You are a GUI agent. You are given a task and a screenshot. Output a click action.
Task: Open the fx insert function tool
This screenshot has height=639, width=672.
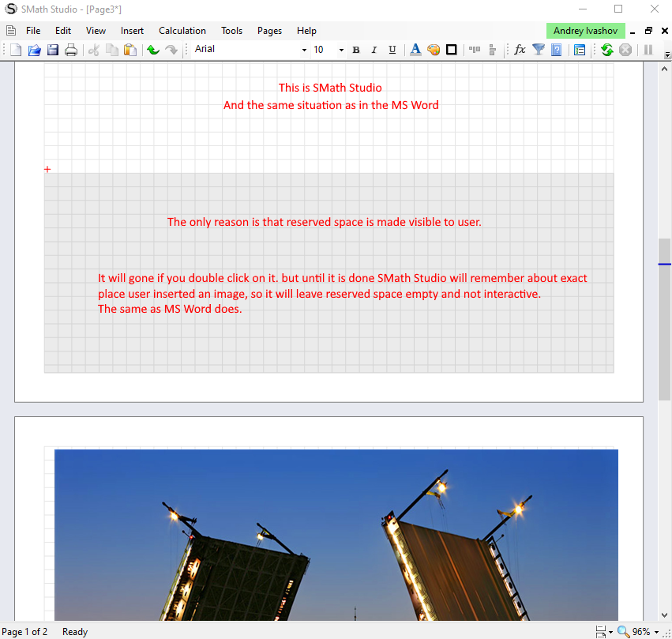coord(520,50)
